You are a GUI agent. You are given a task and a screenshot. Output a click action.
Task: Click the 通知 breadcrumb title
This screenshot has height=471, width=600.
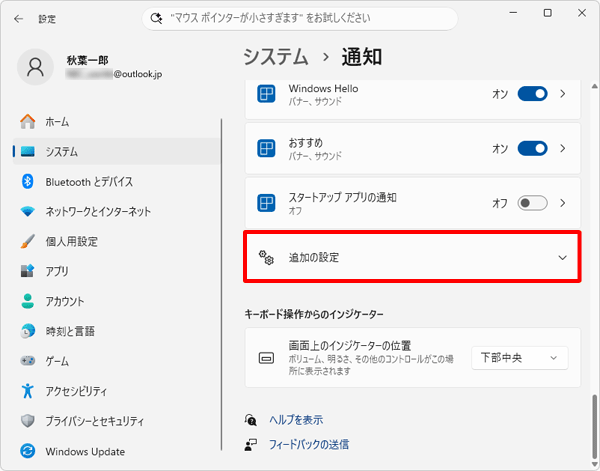pyautogui.click(x=362, y=57)
